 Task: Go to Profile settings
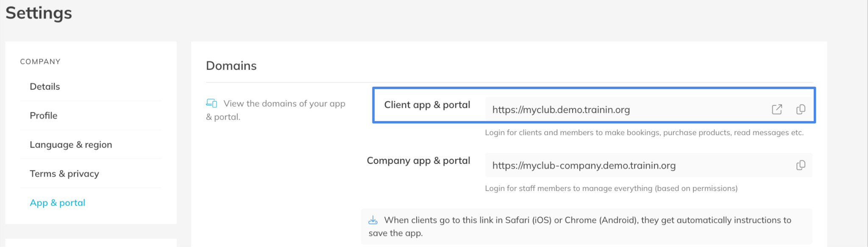click(x=44, y=116)
